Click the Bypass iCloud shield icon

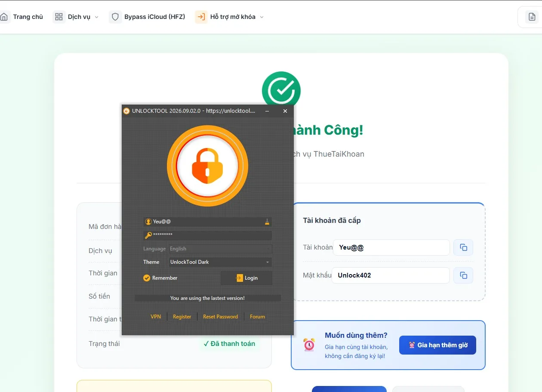click(x=115, y=17)
